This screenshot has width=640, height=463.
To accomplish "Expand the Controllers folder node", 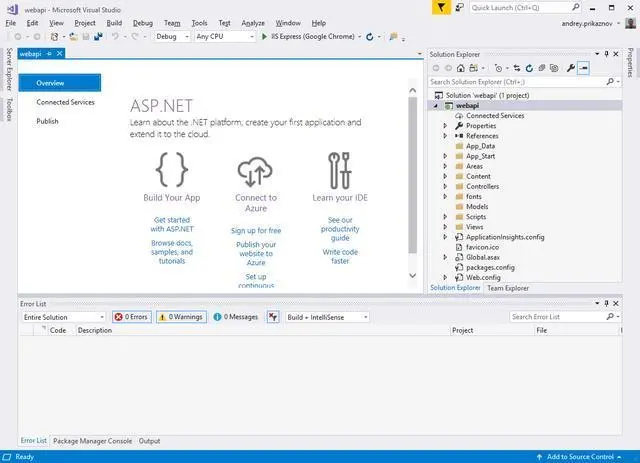I will point(445,186).
